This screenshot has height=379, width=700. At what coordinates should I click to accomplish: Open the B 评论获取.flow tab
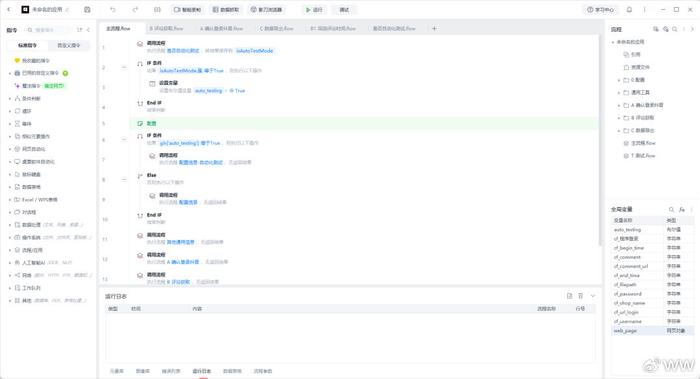click(167, 28)
